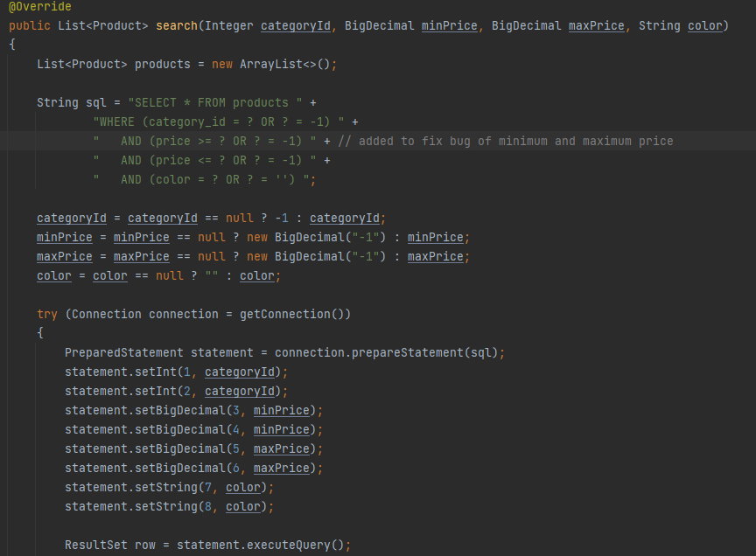Click the color String parameter
The height and width of the screenshot is (556, 756).
[705, 25]
